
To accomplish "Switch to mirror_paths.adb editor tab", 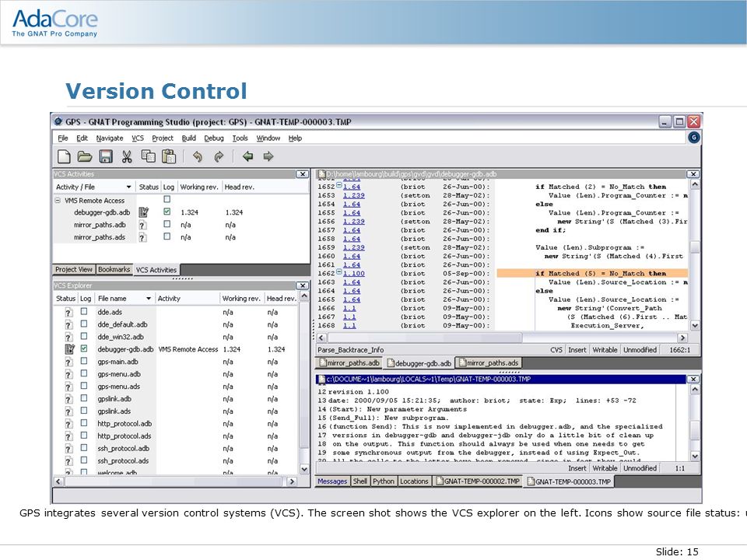I will click(349, 363).
